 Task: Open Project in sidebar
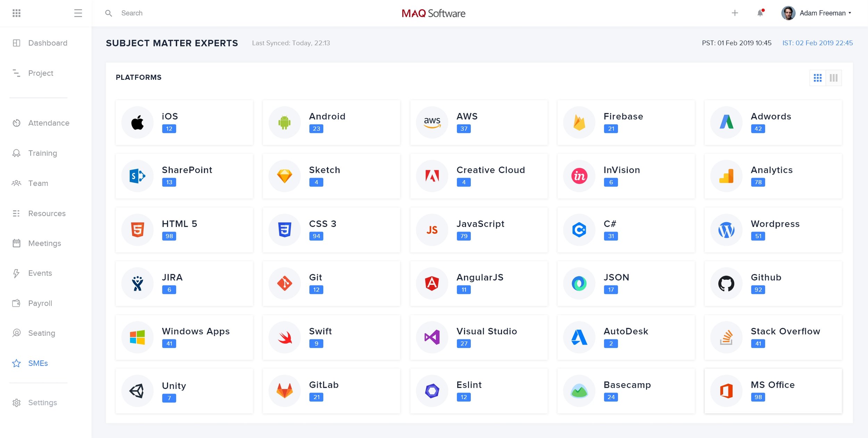(33, 73)
